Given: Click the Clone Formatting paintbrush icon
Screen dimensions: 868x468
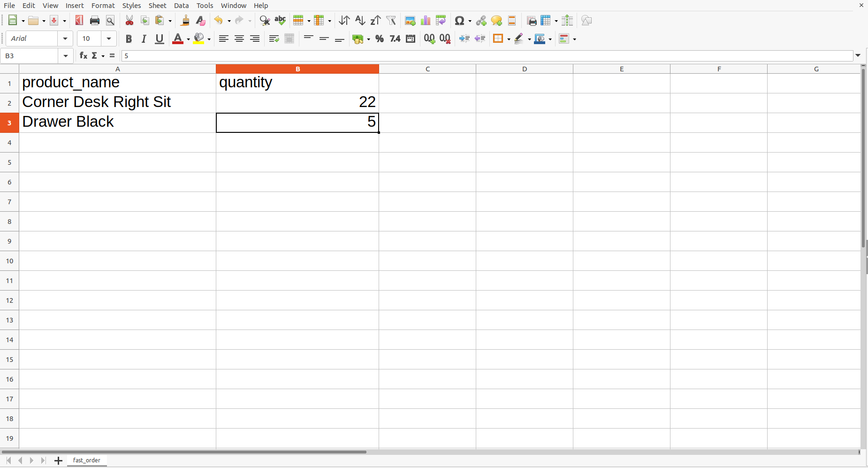Looking at the screenshot, I should [x=185, y=20].
